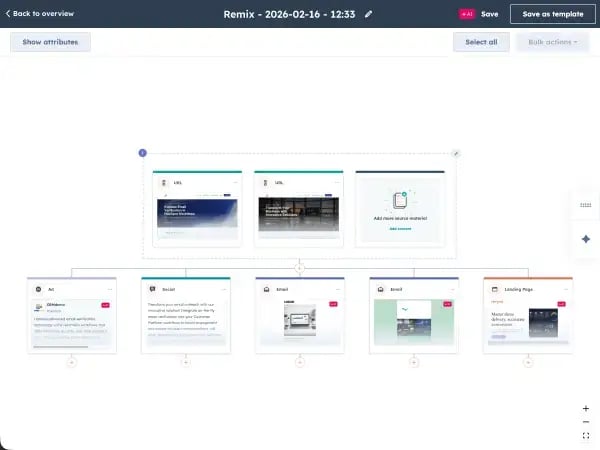Open the three-dot menu on the Landing Page card
Screen dimensions: 600x450
click(x=565, y=288)
